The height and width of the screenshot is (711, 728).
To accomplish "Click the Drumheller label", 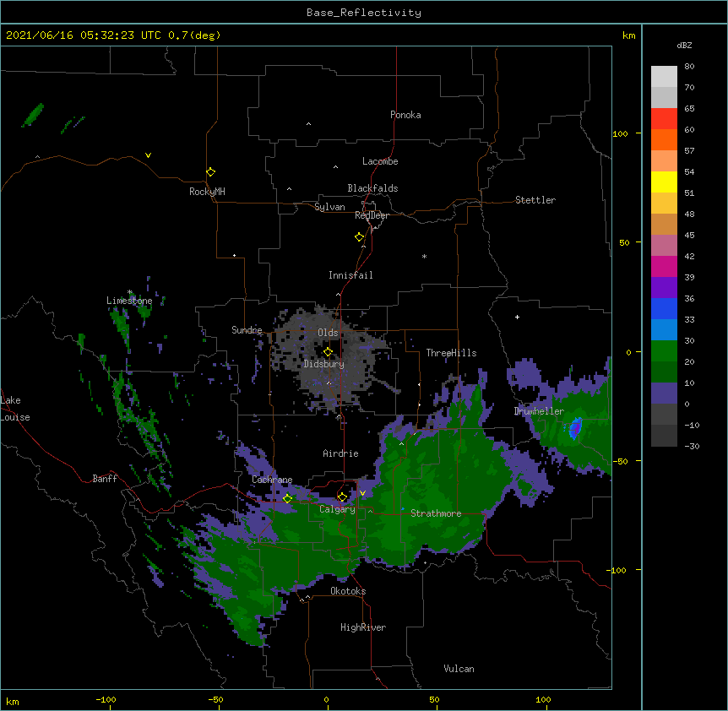I will tap(539, 411).
